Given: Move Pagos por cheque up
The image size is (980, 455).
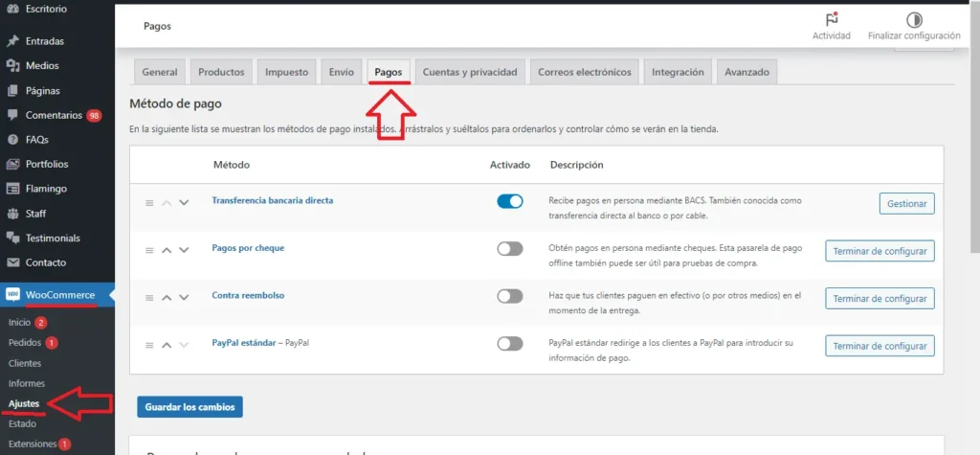Looking at the screenshot, I should (167, 250).
